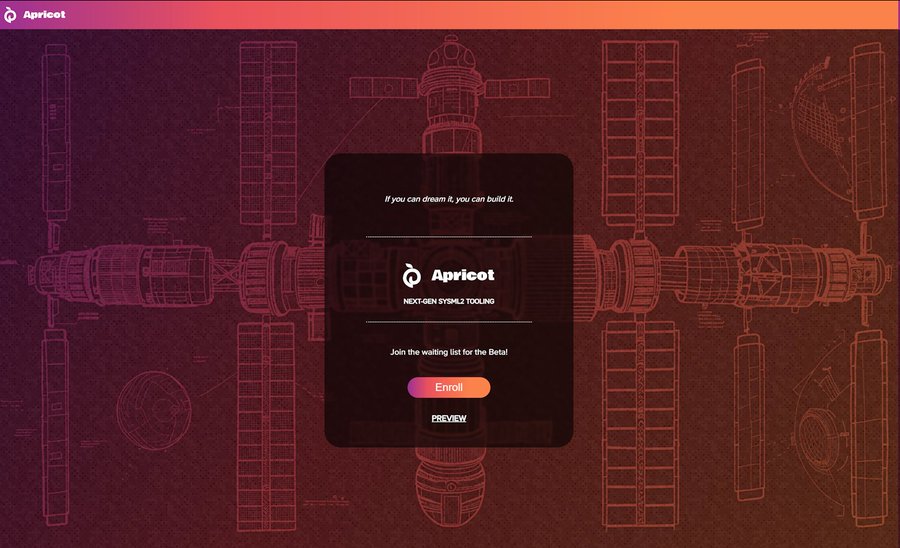Screen dimensions: 900x548
Task: Click the "Join the waiting list" text
Action: 449,352
